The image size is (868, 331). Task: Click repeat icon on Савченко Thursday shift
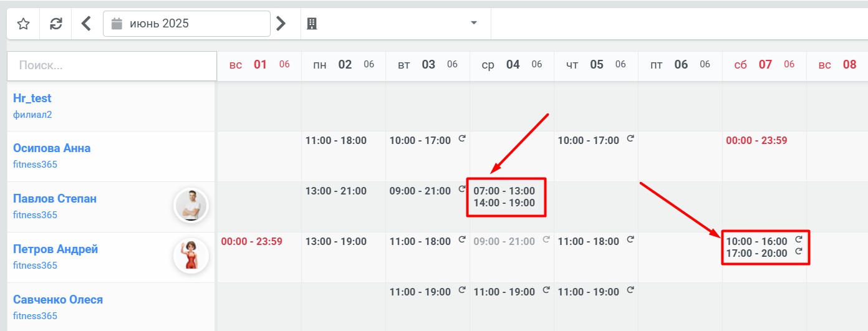click(630, 290)
